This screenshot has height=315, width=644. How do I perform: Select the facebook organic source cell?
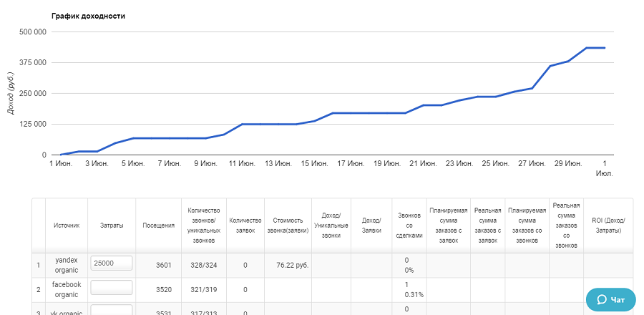click(67, 289)
